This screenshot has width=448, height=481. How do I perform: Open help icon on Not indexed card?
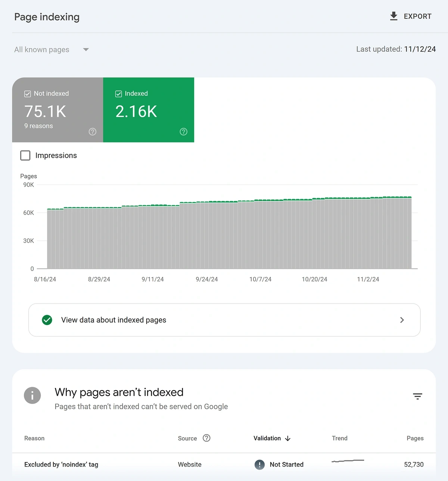tap(93, 132)
